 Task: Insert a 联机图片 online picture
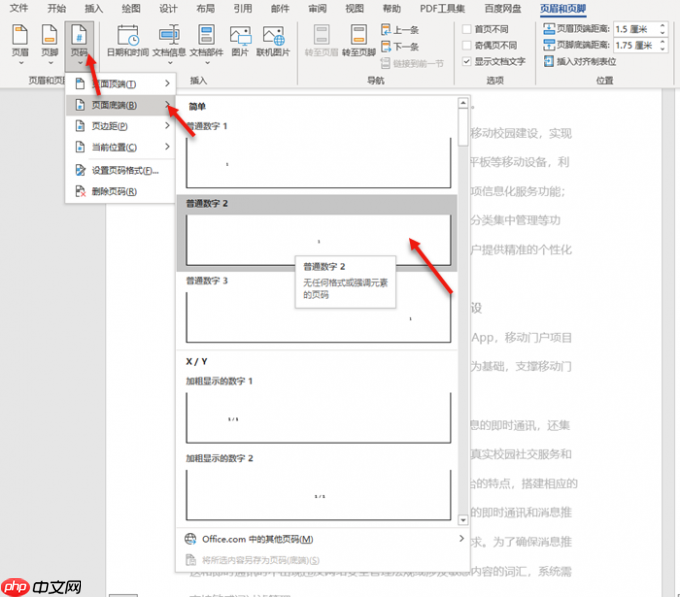[273, 40]
